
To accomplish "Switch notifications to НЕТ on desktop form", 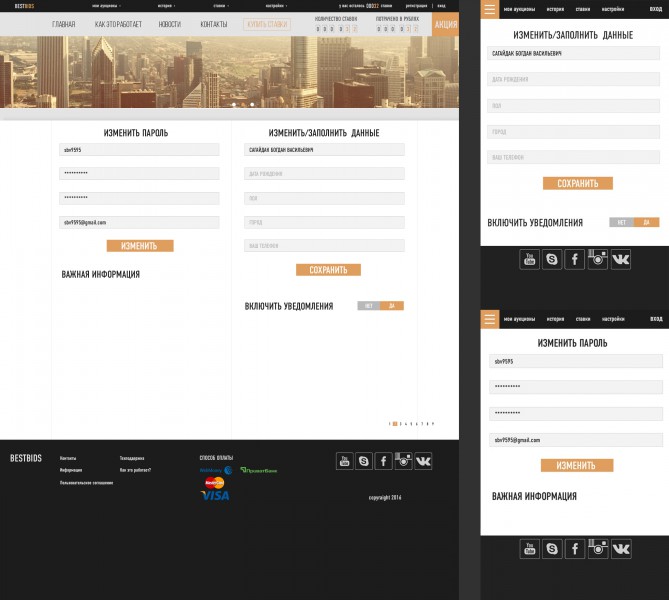I will (x=369, y=306).
